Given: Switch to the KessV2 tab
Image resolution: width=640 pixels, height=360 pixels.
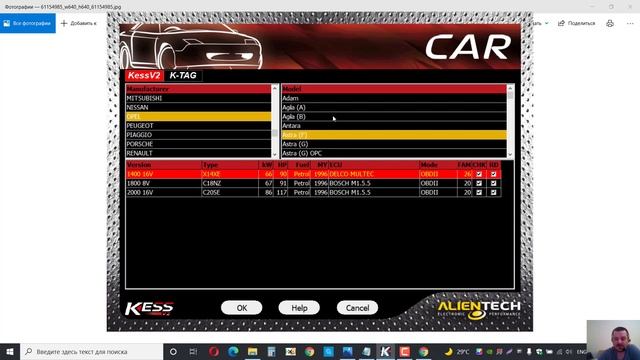Looking at the screenshot, I should pyautogui.click(x=144, y=76).
